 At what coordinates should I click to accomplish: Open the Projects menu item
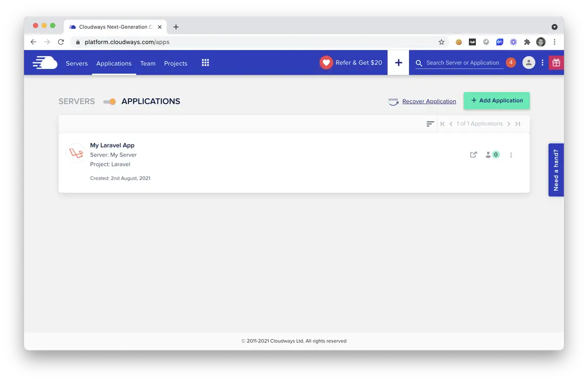[175, 64]
